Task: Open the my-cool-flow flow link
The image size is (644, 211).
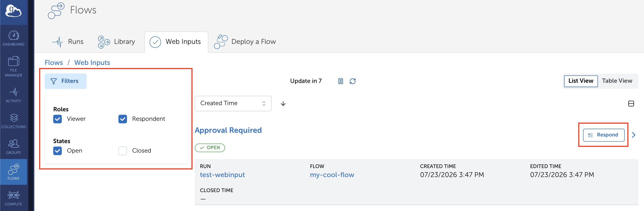Action: pos(332,175)
